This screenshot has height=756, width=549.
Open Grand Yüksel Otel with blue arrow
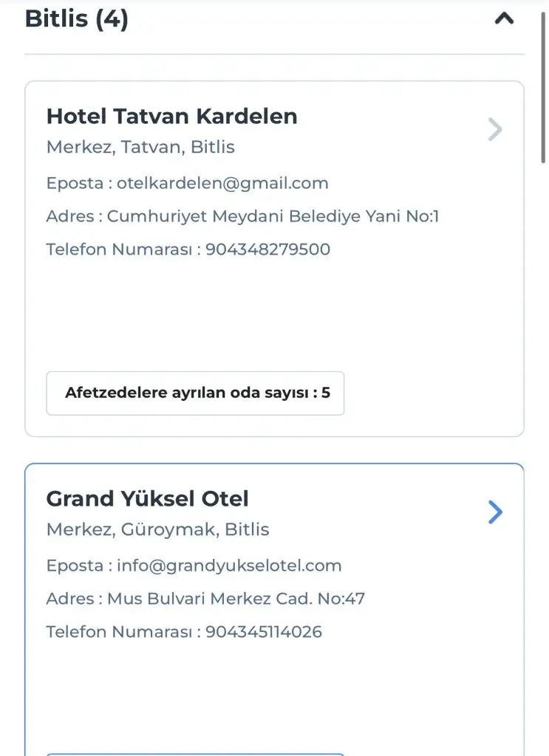[x=495, y=512]
